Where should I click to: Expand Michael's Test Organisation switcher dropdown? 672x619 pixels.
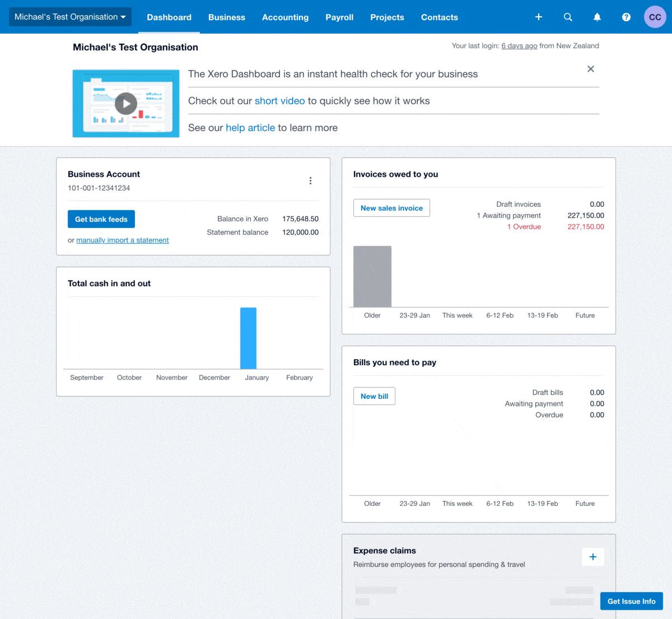point(70,17)
